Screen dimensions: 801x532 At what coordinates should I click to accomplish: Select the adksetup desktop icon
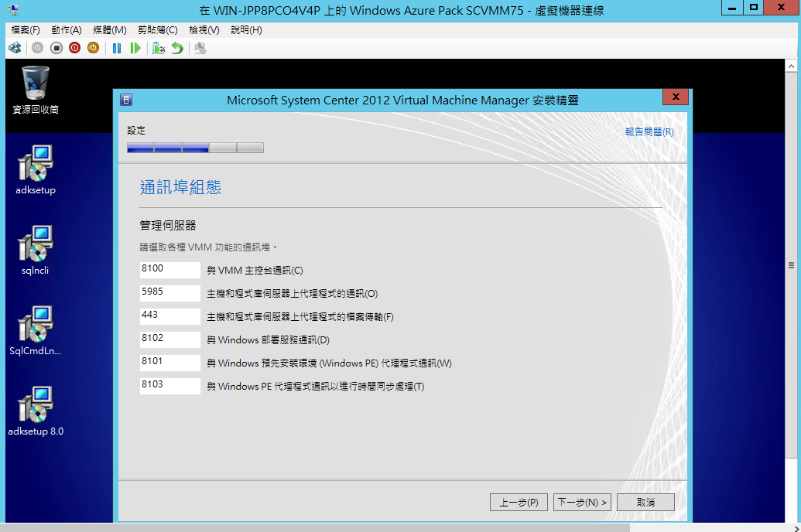point(36,170)
